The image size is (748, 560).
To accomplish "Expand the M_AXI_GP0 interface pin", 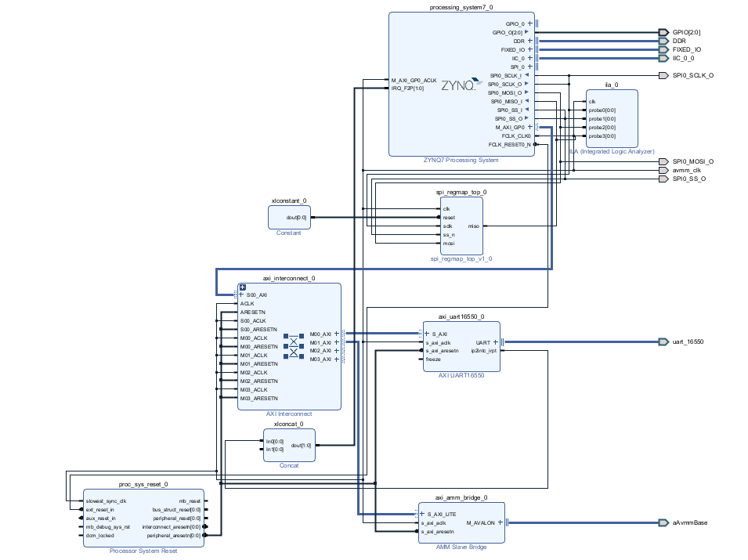I will (530, 127).
